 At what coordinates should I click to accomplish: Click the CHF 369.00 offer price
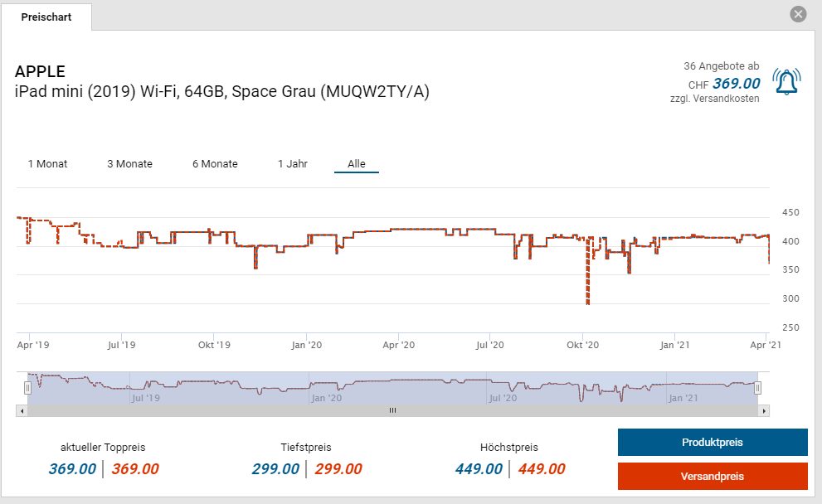pos(736,84)
